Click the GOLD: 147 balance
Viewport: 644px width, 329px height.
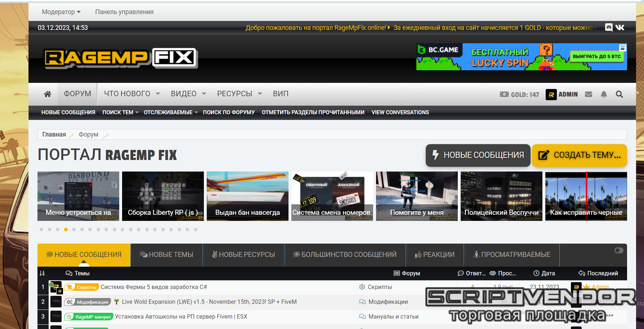coord(519,94)
